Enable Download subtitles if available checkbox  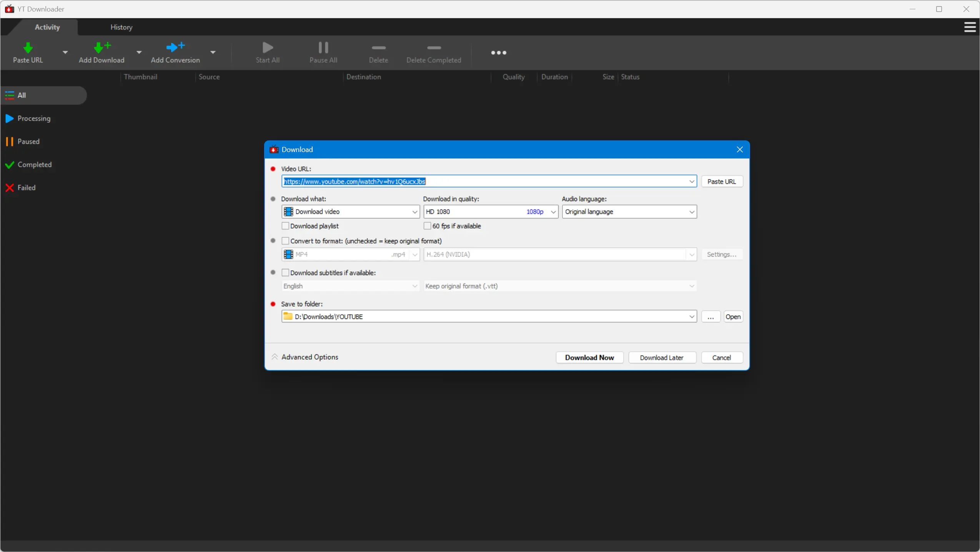click(x=285, y=273)
